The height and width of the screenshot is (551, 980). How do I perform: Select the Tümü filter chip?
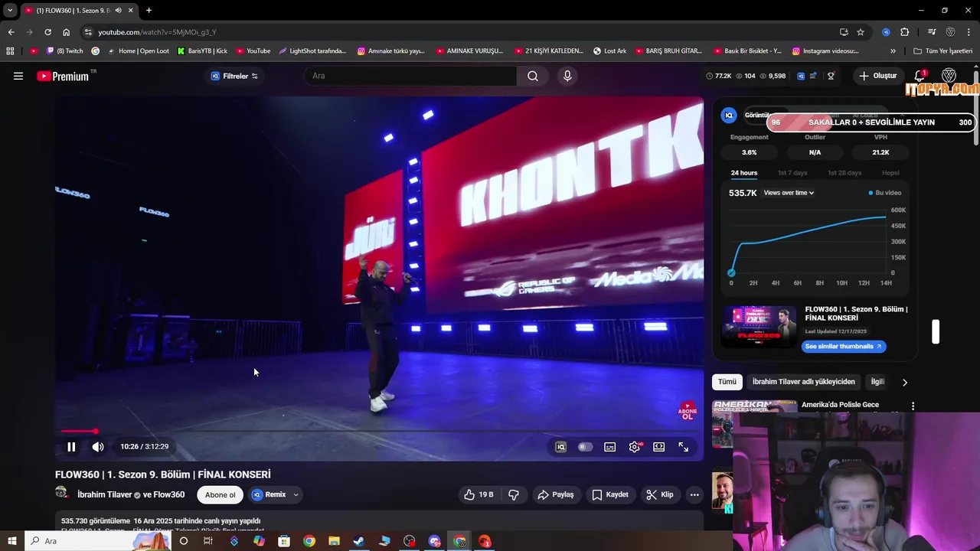(x=727, y=382)
